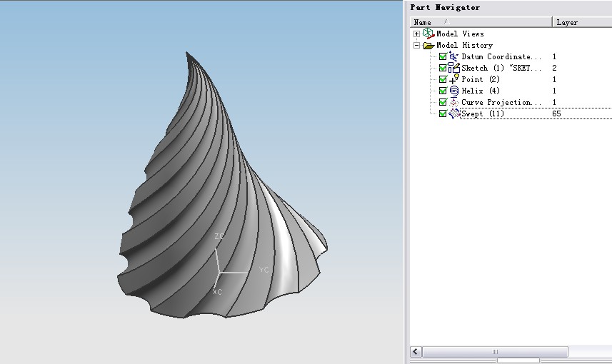Click the YC axis label in viewport

[x=264, y=270]
